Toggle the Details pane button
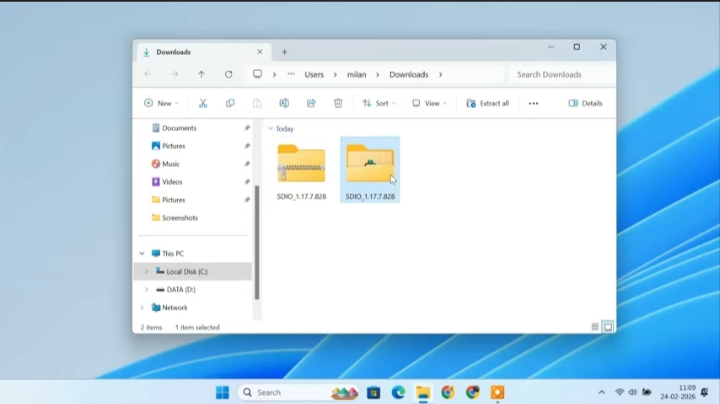 585,103
